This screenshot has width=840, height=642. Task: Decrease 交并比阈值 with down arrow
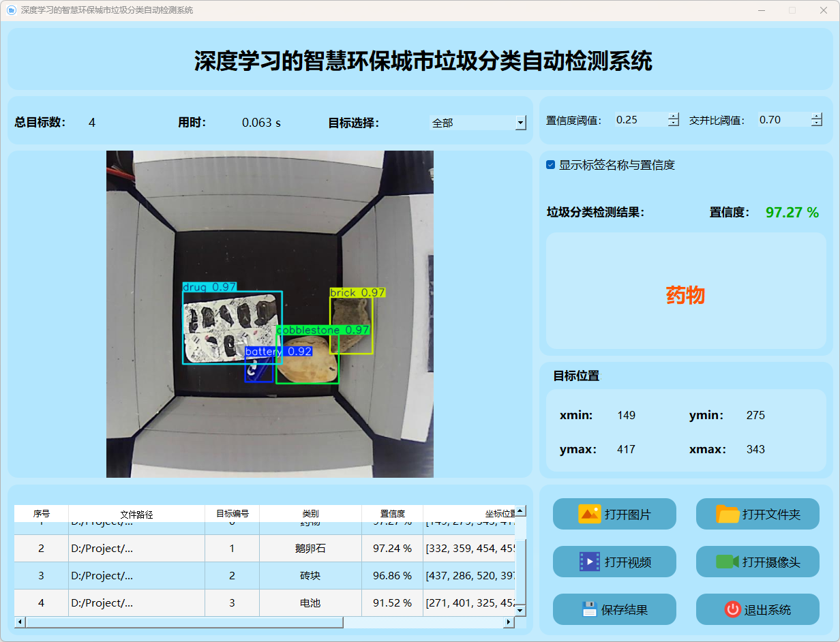coord(817,123)
